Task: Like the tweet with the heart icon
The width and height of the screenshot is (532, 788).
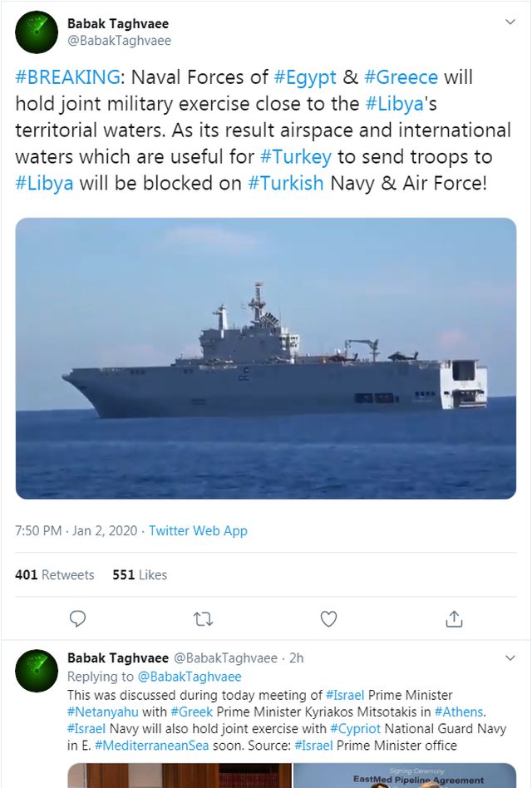Action: tap(328, 618)
